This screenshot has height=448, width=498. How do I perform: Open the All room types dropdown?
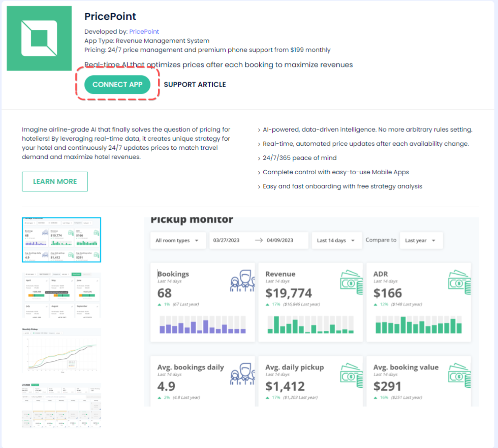pos(178,240)
